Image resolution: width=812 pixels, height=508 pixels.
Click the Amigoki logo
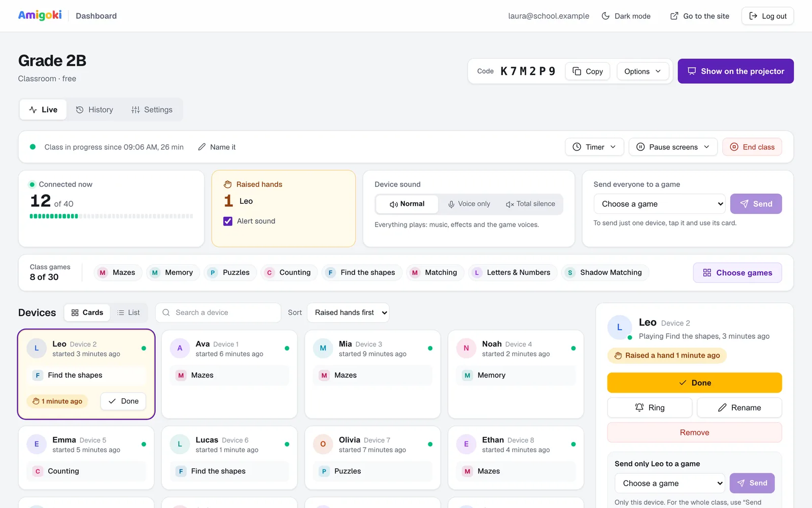coord(40,15)
